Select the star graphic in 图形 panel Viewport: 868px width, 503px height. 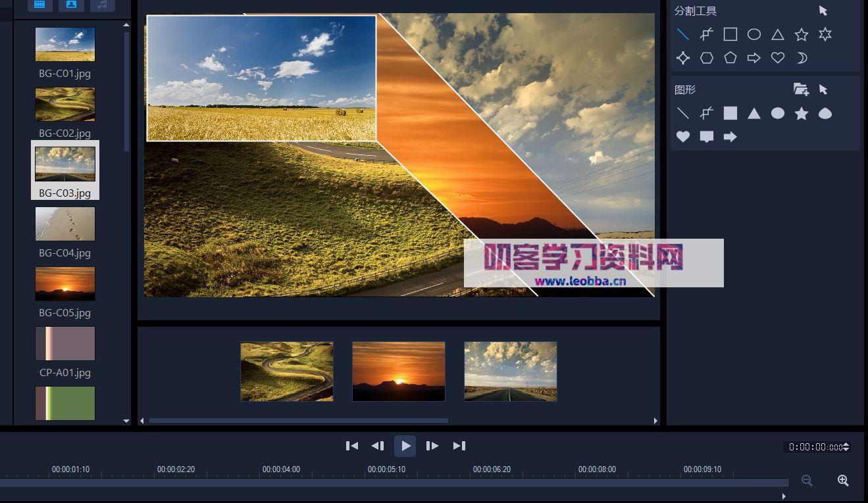click(x=801, y=113)
